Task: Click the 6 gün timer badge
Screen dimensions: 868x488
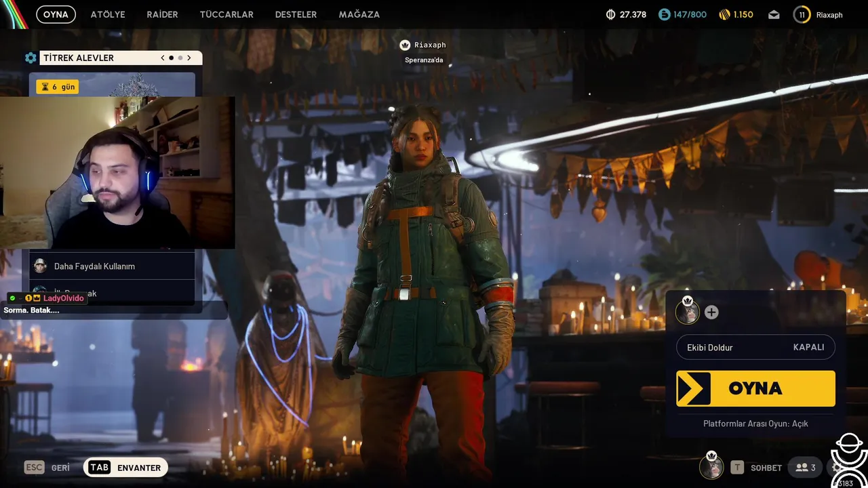Action: coord(58,87)
